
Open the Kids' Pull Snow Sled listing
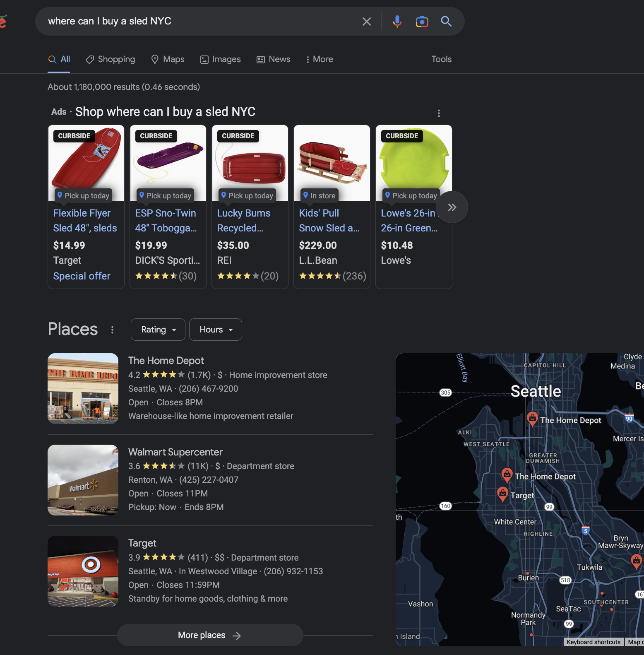point(329,221)
